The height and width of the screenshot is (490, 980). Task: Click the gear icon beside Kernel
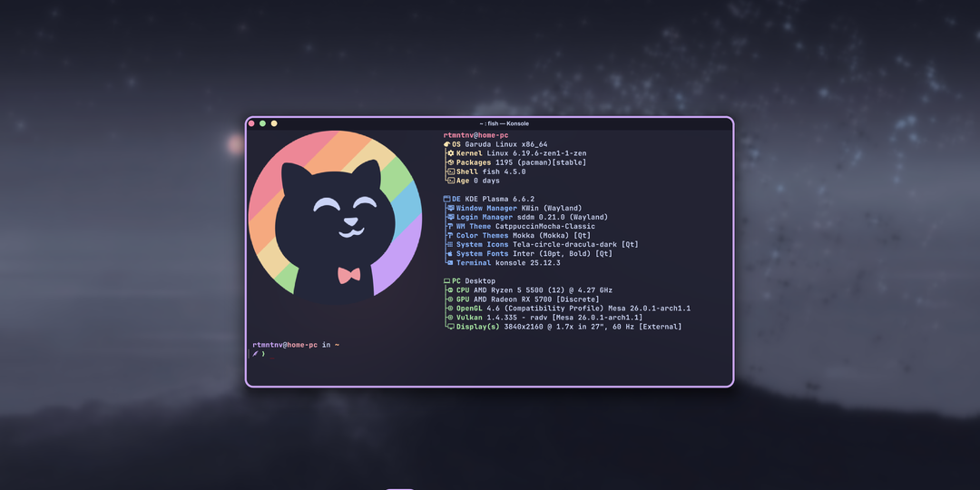point(451,153)
